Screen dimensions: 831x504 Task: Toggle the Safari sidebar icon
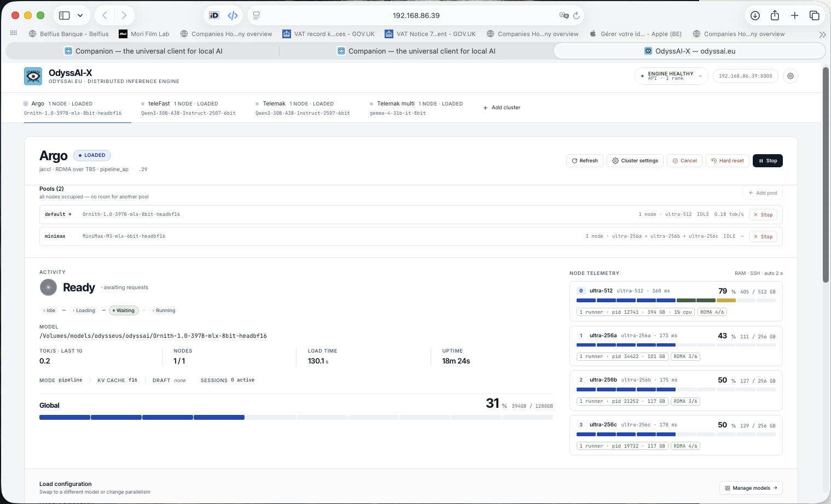click(x=65, y=15)
